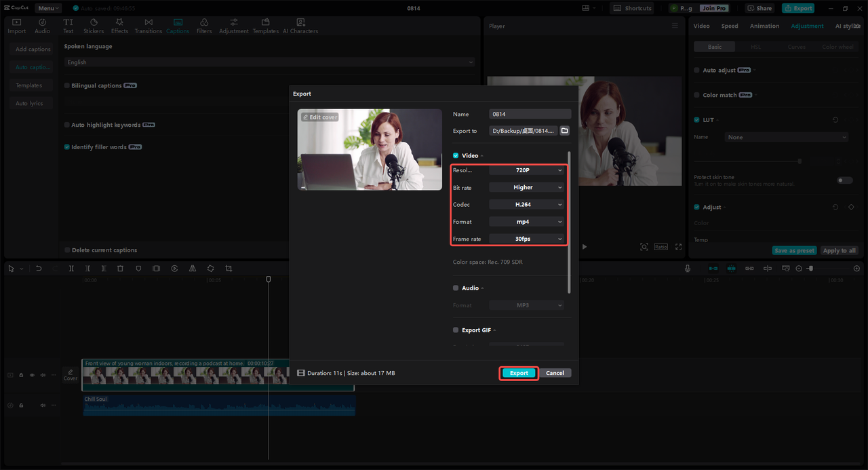Open the Bit rate Higher dropdown
The image size is (868, 470).
coord(527,187)
